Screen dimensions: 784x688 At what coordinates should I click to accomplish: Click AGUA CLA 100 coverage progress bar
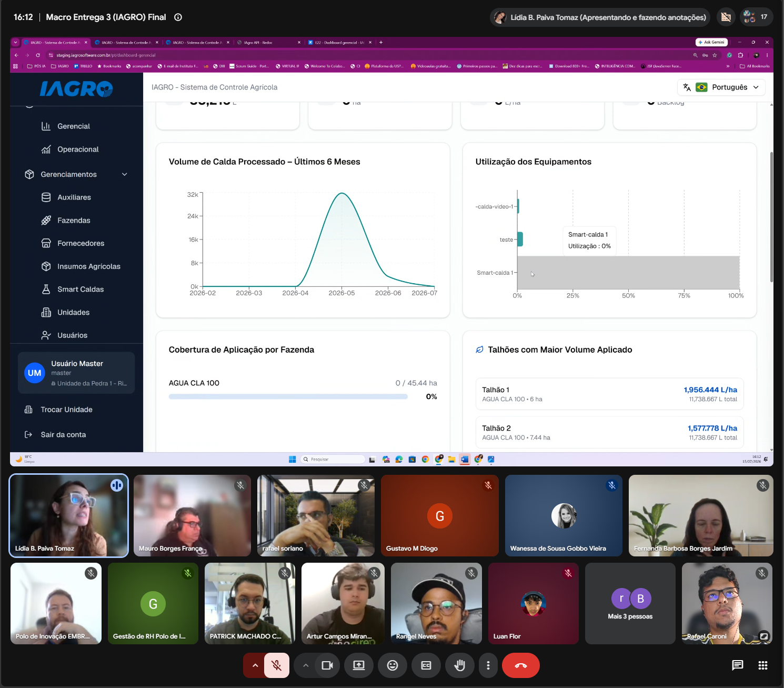tap(288, 397)
